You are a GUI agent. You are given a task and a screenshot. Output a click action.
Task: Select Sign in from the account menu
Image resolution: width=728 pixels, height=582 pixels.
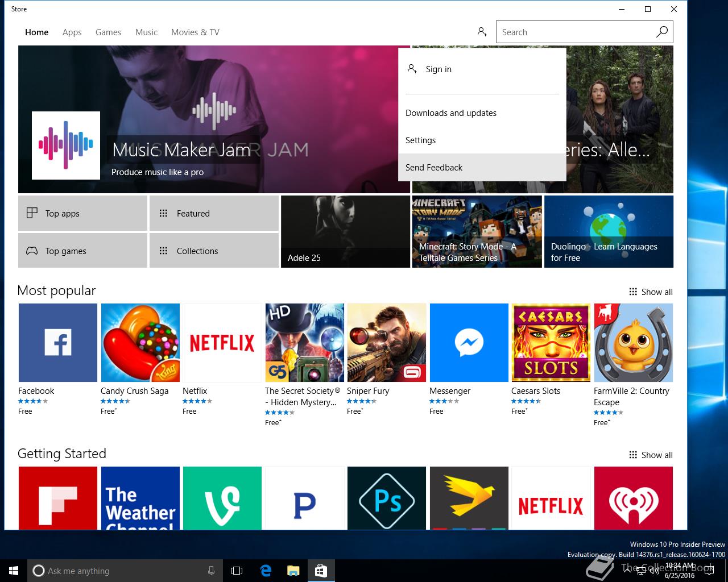pos(482,69)
